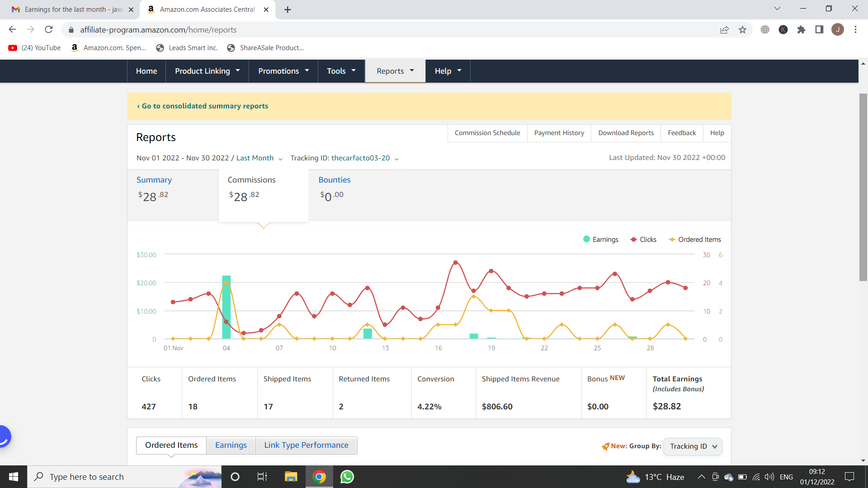Screen dimensions: 868x488
Task: Toggle Earnings series in chart legend
Action: click(x=600, y=239)
